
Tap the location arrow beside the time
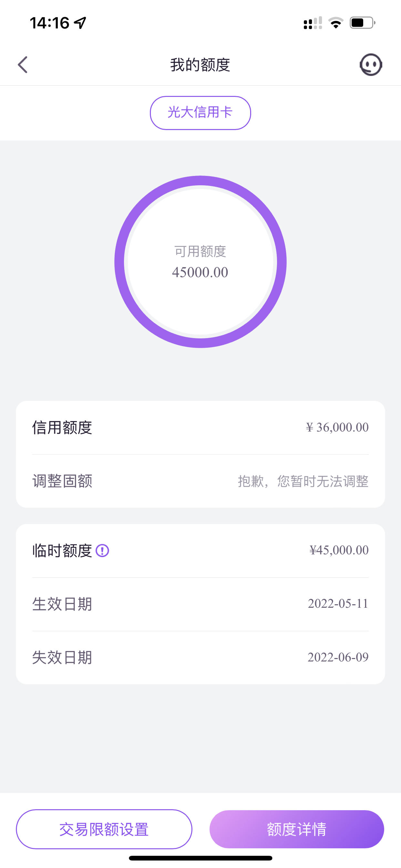[x=80, y=23]
